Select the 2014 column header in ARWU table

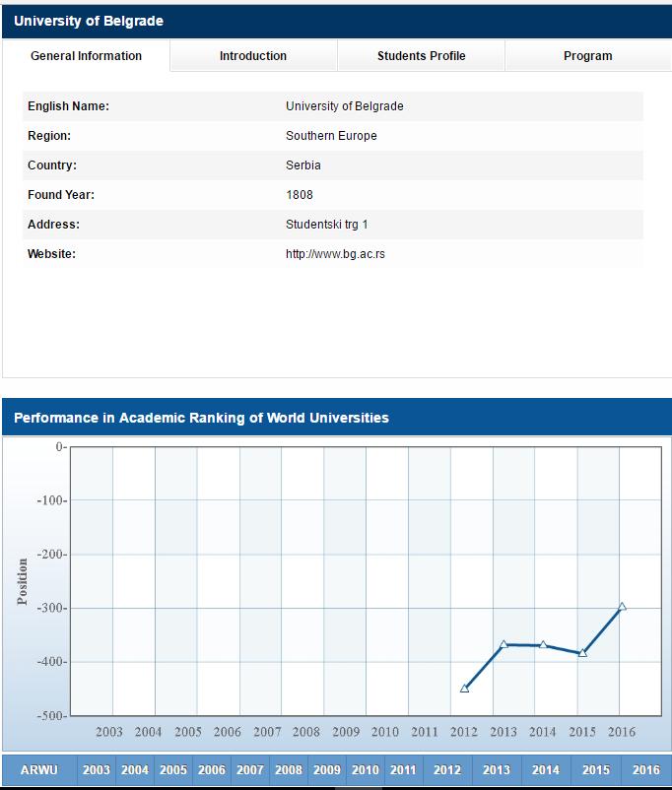546,770
